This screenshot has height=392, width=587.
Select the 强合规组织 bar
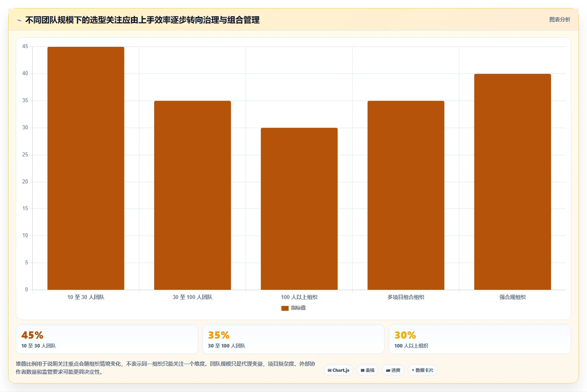pyautogui.click(x=512, y=182)
